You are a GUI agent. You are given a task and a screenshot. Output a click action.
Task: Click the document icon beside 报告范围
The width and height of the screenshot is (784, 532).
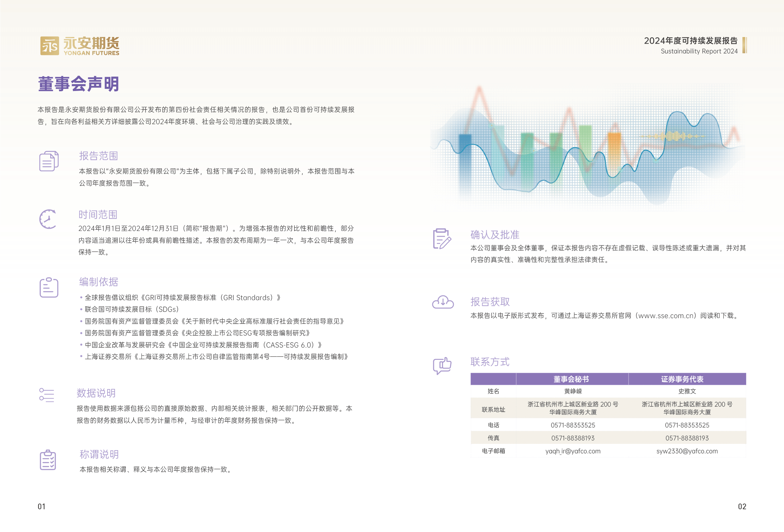point(49,161)
